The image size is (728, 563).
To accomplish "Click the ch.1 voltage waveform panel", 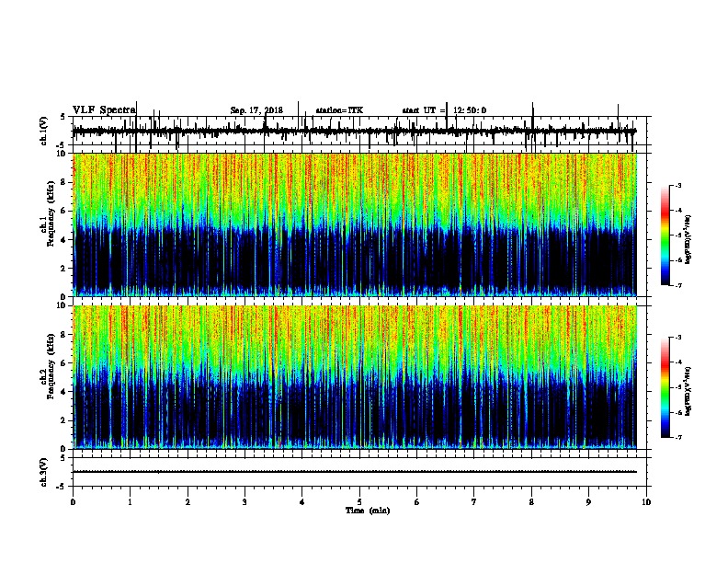I will click(359, 131).
